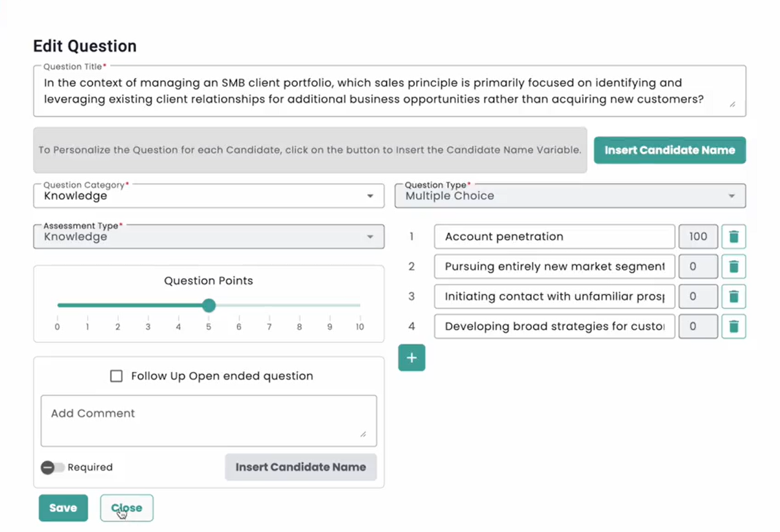Click the score field showing 100
The image size is (780, 532).
(x=697, y=236)
